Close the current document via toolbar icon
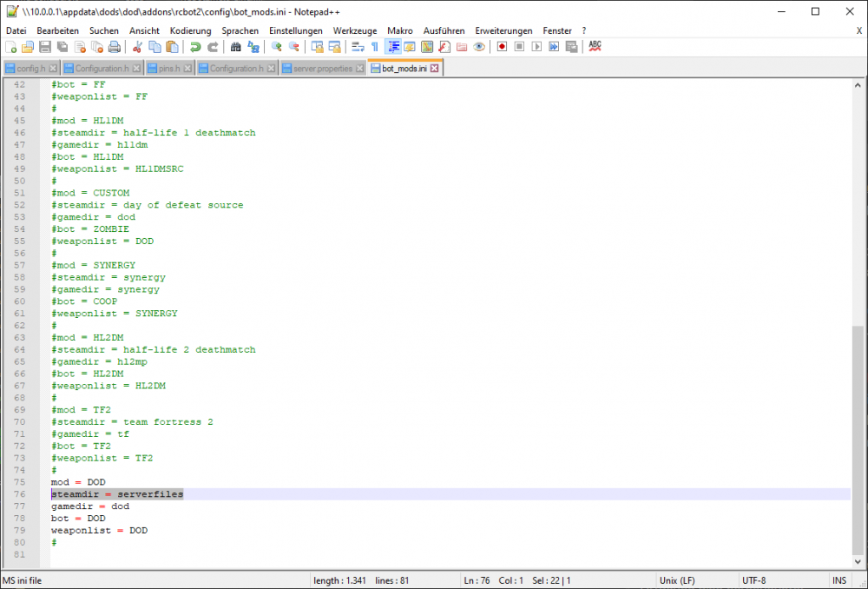The height and width of the screenshot is (589, 868). coord(80,47)
